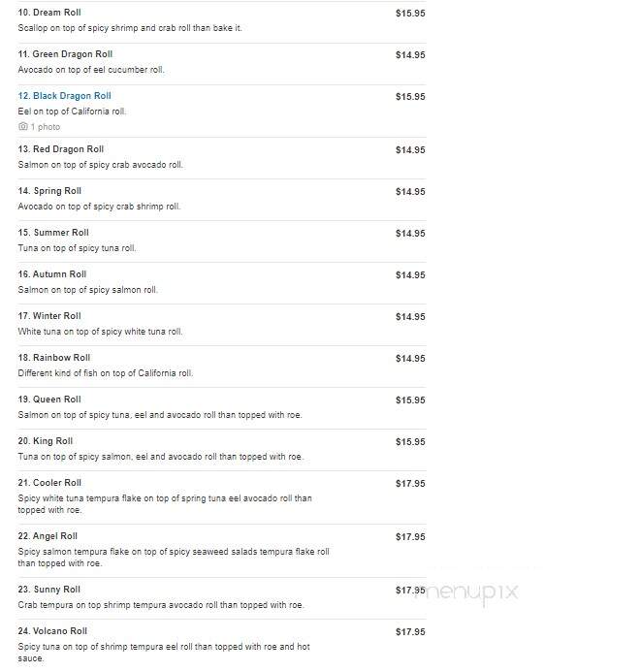Click the Angel Roll item title
Screen dimensions: 640x672
tap(48, 536)
